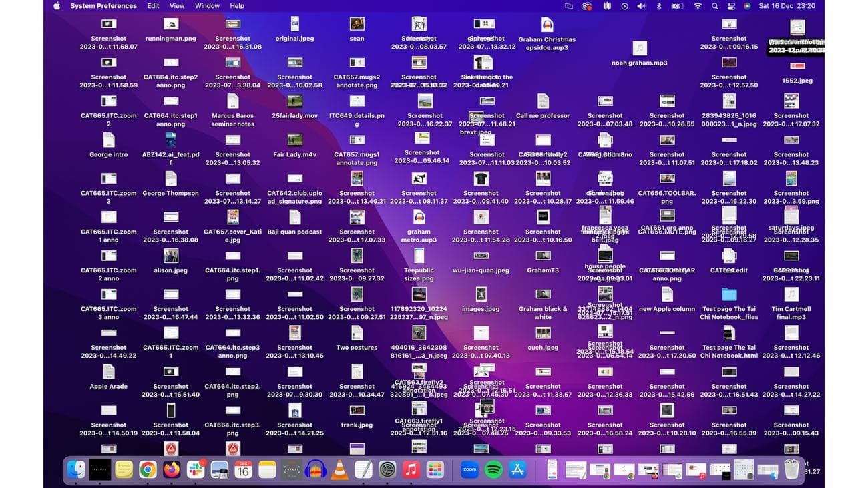
Task: Open Spotlight search from the menu bar
Action: point(714,5)
